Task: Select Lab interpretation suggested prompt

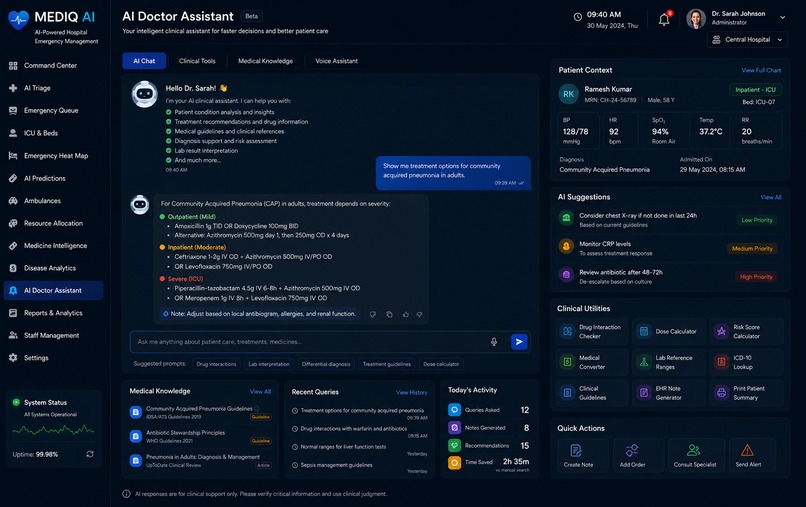Action: pos(269,364)
